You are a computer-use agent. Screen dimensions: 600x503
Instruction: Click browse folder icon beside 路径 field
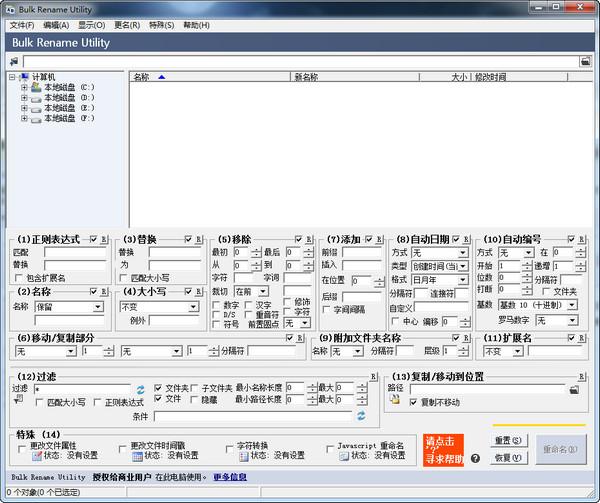(574, 390)
